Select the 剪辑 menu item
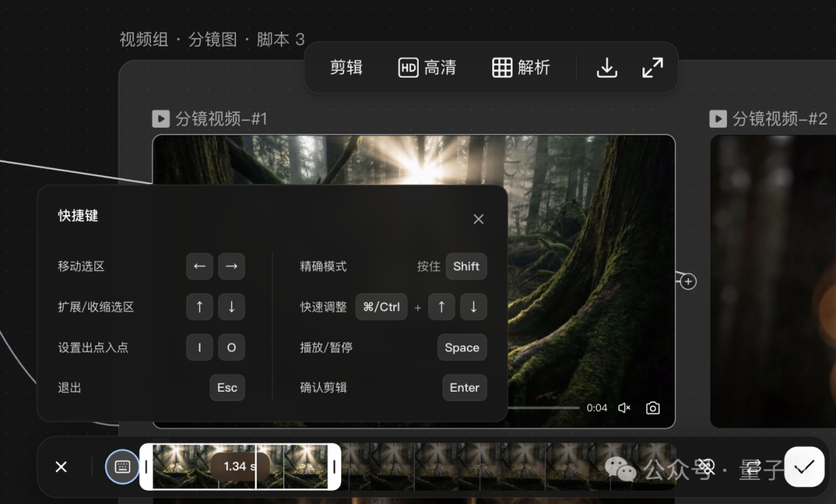836x504 pixels. point(346,68)
